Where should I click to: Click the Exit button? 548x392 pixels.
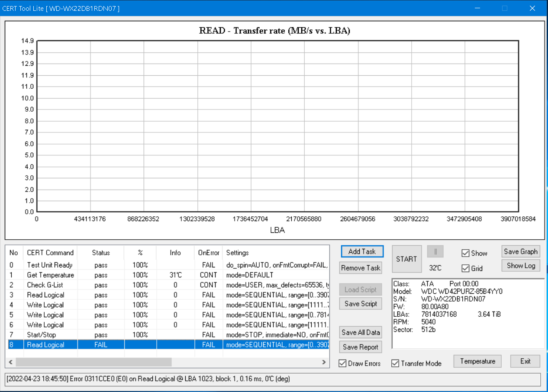click(525, 361)
